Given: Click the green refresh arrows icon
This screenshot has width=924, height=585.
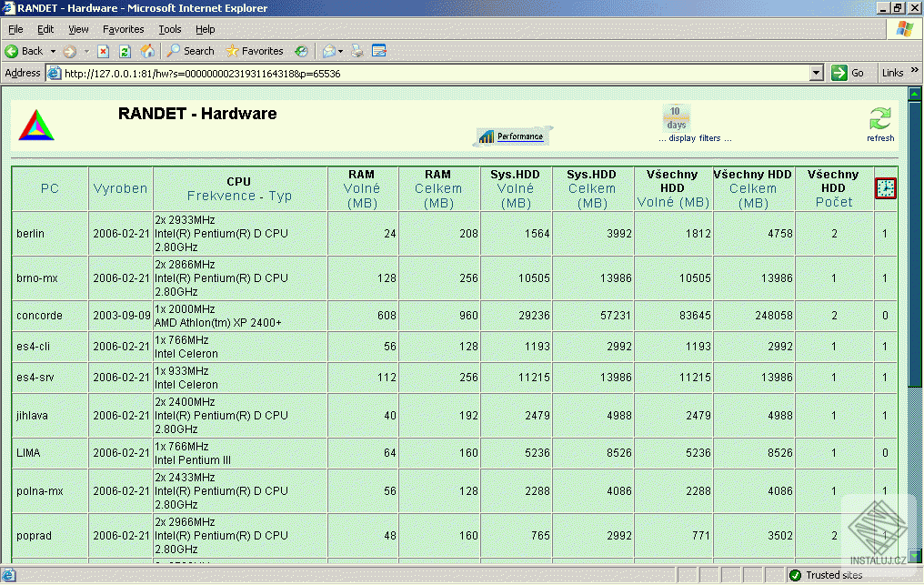Looking at the screenshot, I should click(879, 119).
